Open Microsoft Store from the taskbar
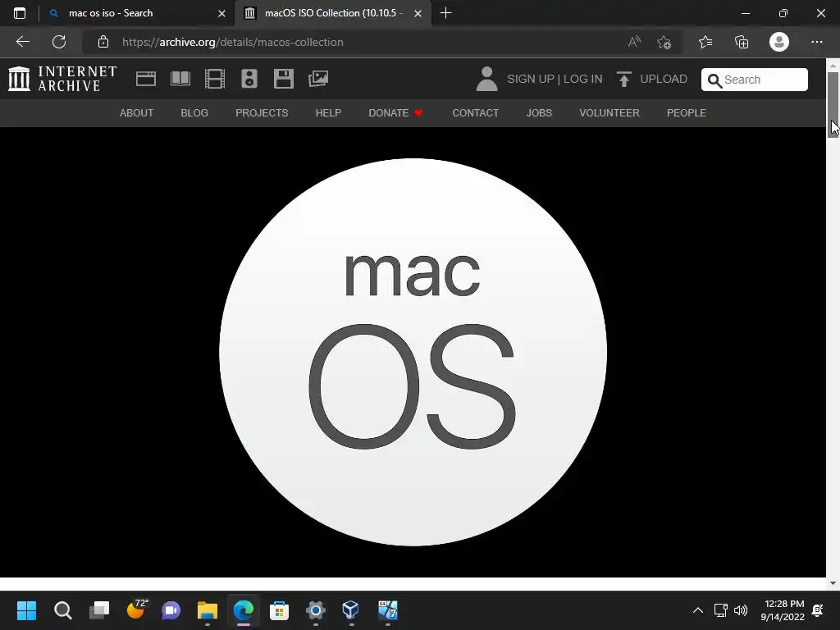The width and height of the screenshot is (840, 630). point(279,610)
